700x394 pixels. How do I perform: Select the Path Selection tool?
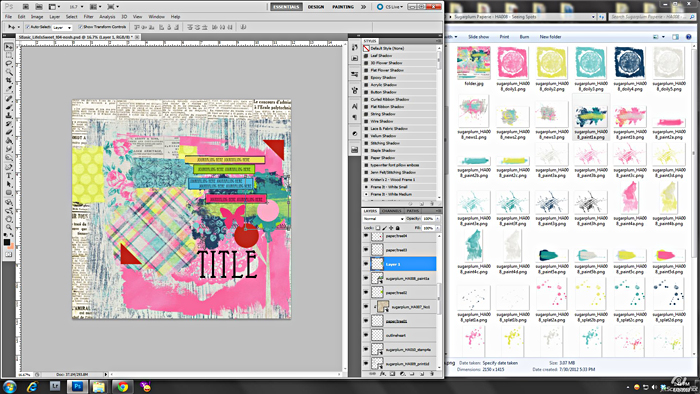(8, 184)
